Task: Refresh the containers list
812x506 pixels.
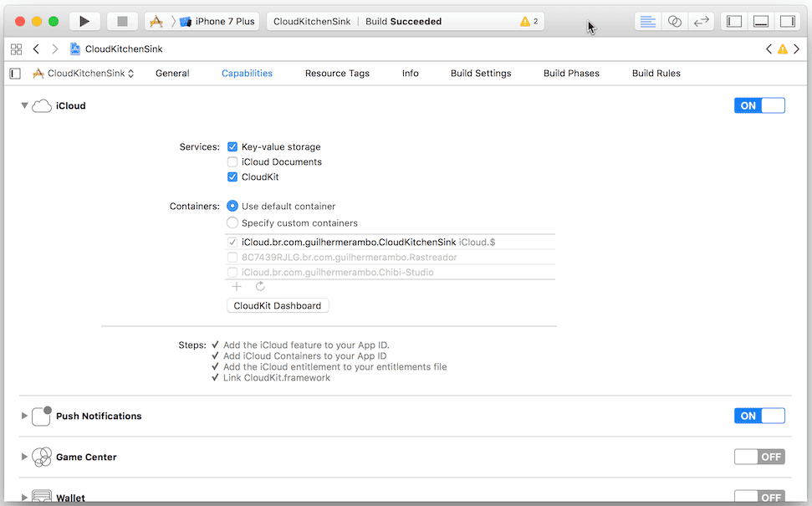Action: click(x=260, y=286)
